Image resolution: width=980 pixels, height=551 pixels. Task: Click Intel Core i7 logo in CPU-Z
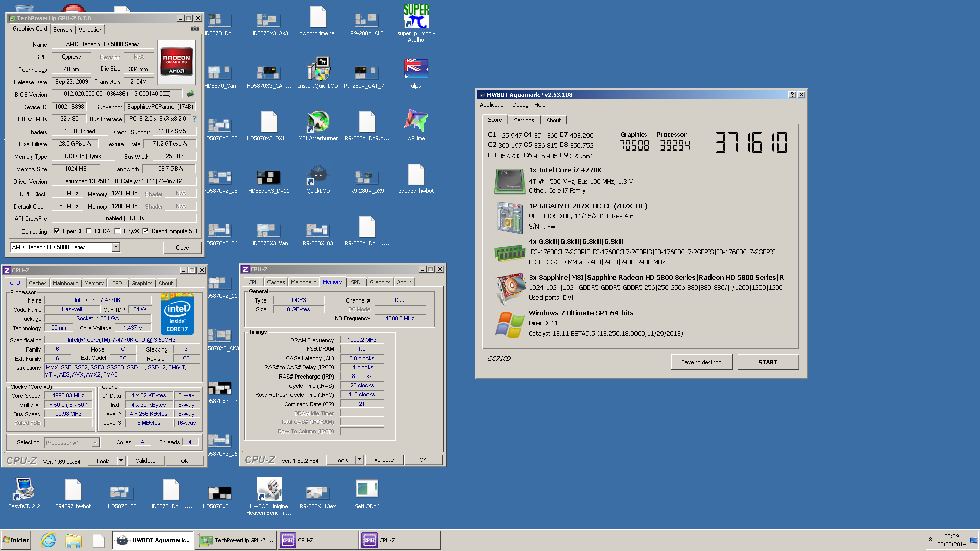177,314
